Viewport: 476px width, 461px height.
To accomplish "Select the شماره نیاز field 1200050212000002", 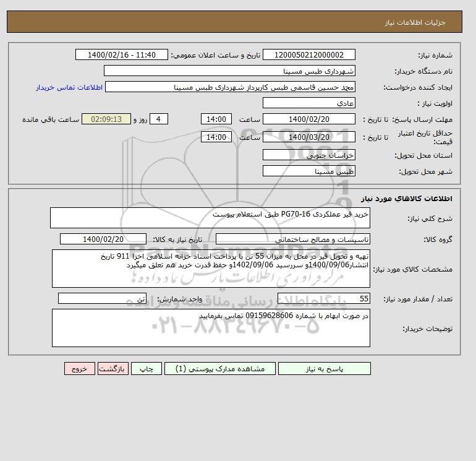I will pyautogui.click(x=308, y=55).
